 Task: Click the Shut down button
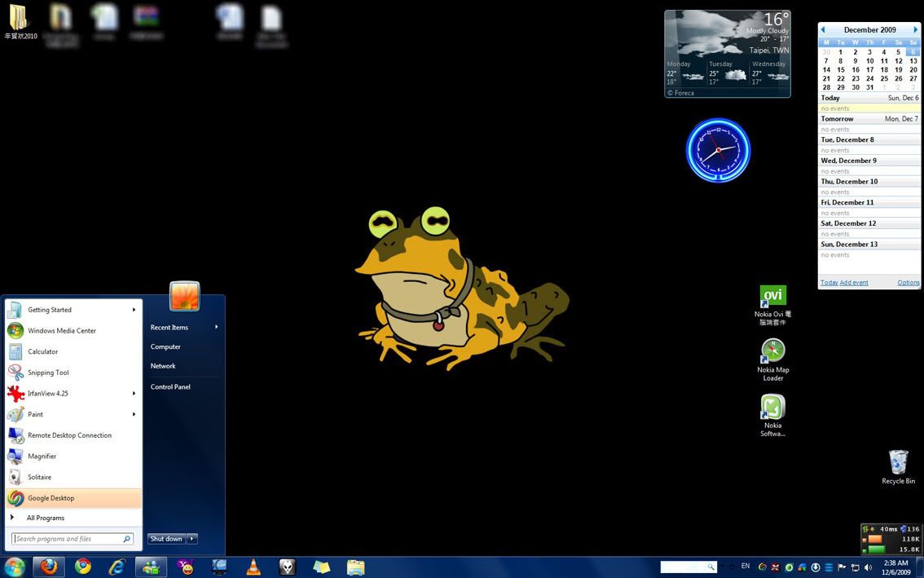pyautogui.click(x=166, y=539)
